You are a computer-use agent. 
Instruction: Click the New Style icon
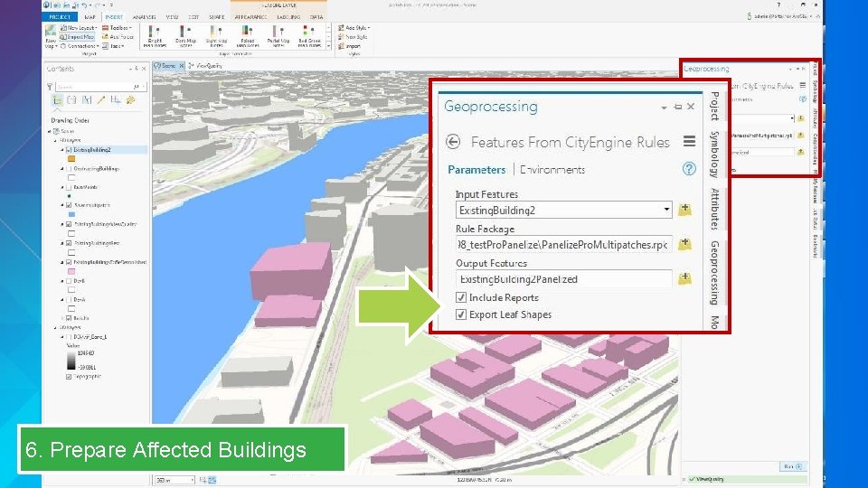(x=353, y=37)
